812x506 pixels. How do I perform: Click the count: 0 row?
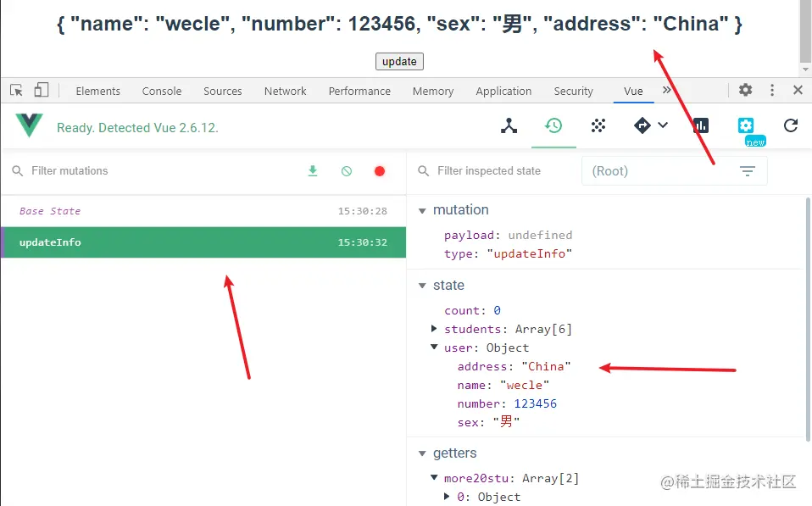[x=472, y=310]
